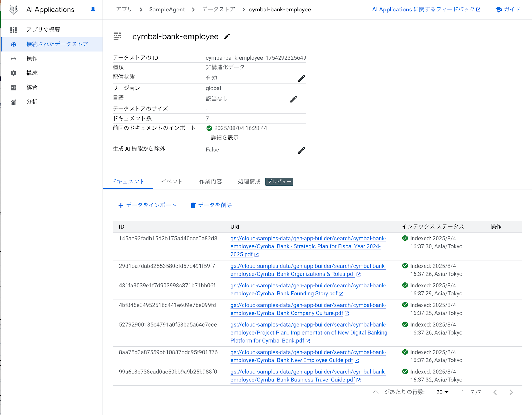Open Organizations & Roles PDF link
Image resolution: width=532 pixels, height=415 pixels.
[308, 270]
